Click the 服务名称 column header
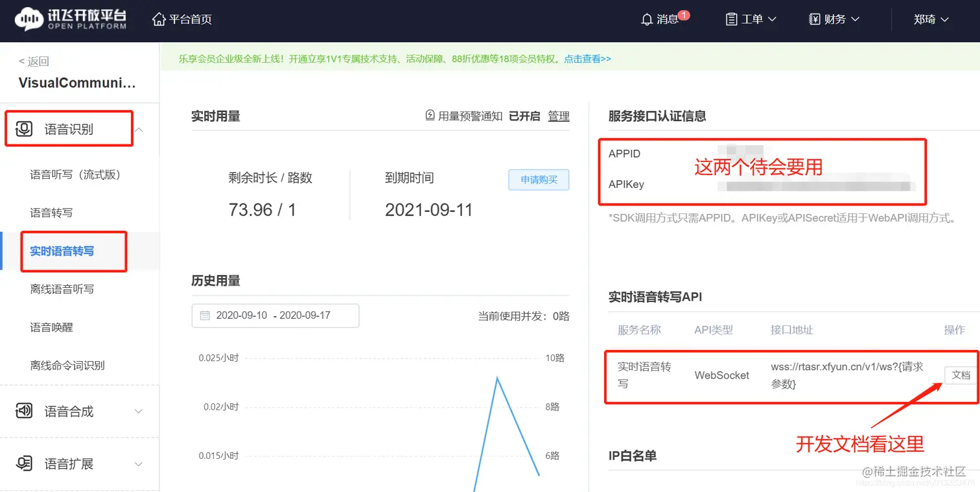 (639, 329)
